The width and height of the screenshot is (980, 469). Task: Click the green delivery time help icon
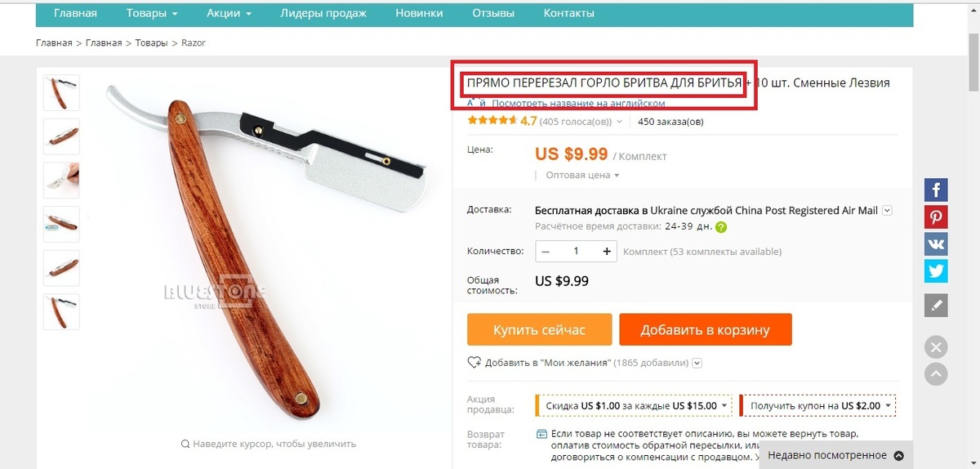tap(721, 228)
